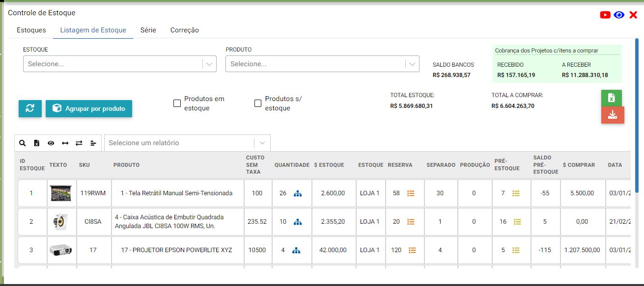Image resolution: width=644 pixels, height=286 pixels.
Task: Open pré-estoque list icon for Caixa Acústica row
Action: (517, 222)
